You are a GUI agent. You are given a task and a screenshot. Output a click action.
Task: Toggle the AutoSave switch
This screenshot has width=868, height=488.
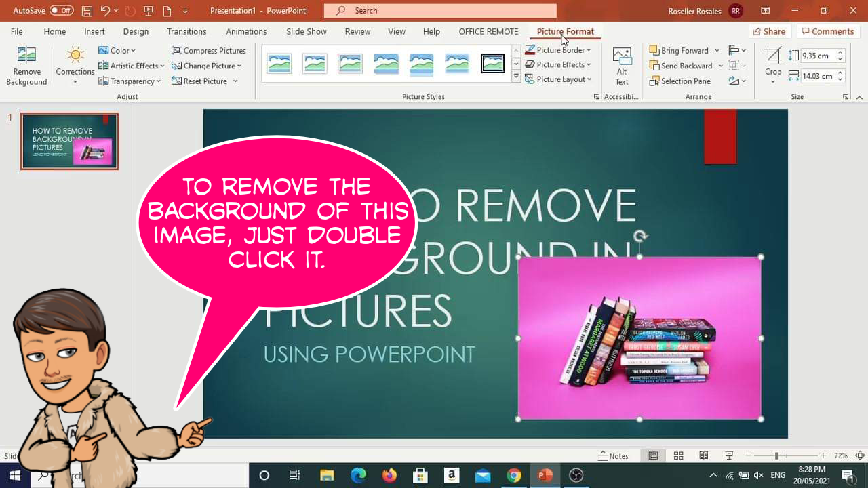point(61,10)
